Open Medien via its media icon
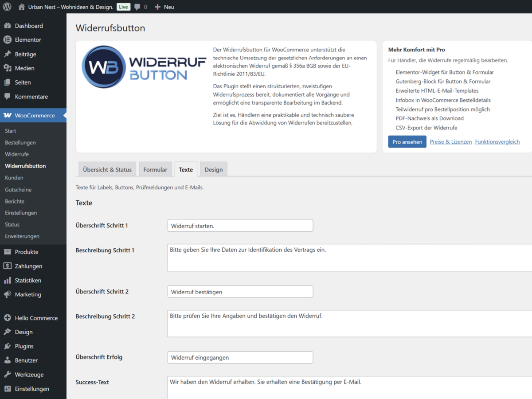The image size is (532, 399). [8, 68]
